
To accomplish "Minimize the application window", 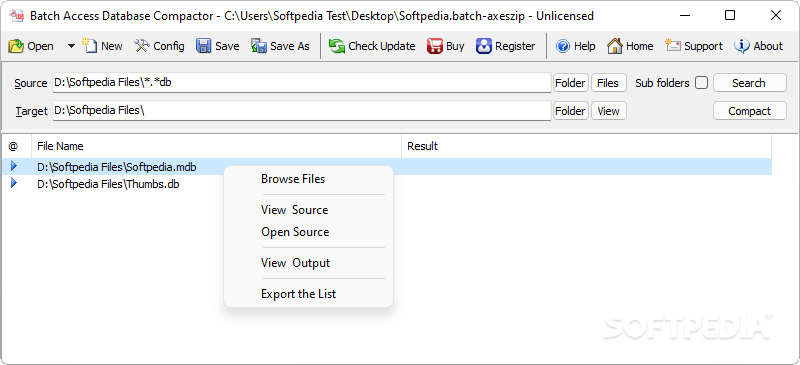I will click(684, 16).
